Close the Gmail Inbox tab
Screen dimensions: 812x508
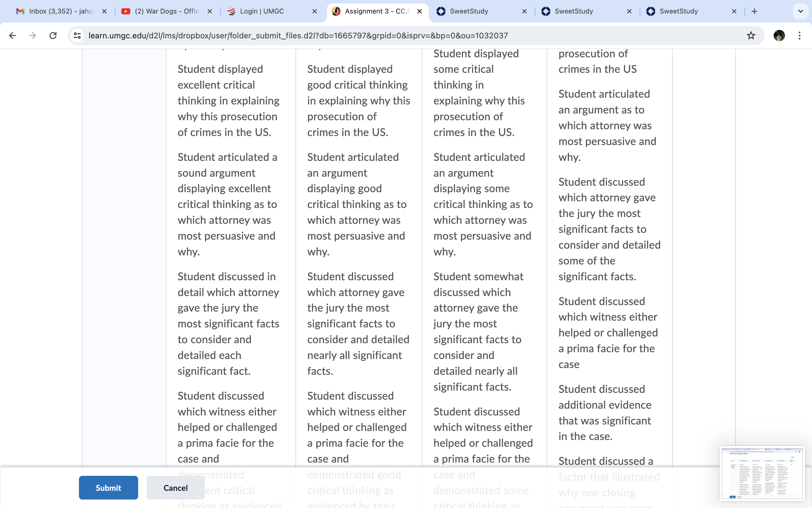(x=104, y=11)
